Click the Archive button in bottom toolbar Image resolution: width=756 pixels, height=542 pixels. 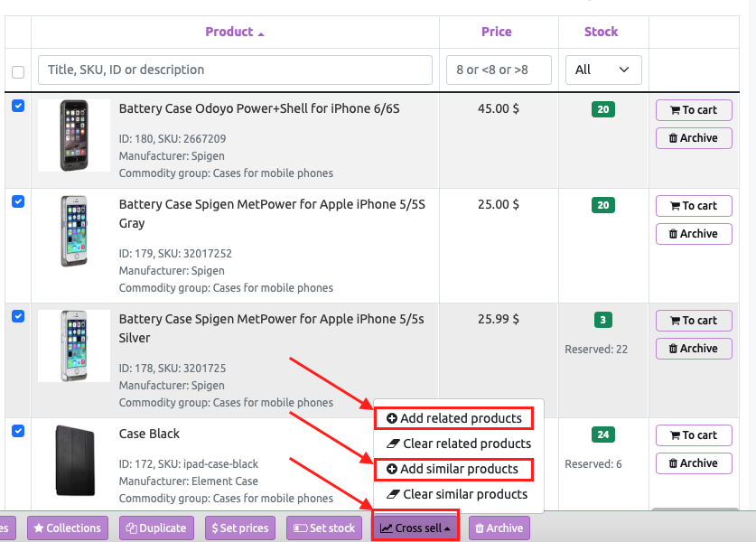[499, 528]
